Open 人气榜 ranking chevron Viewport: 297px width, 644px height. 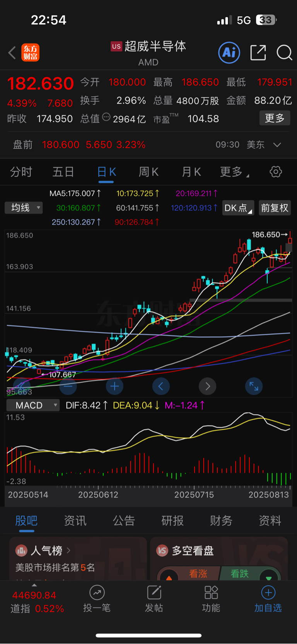point(69,550)
